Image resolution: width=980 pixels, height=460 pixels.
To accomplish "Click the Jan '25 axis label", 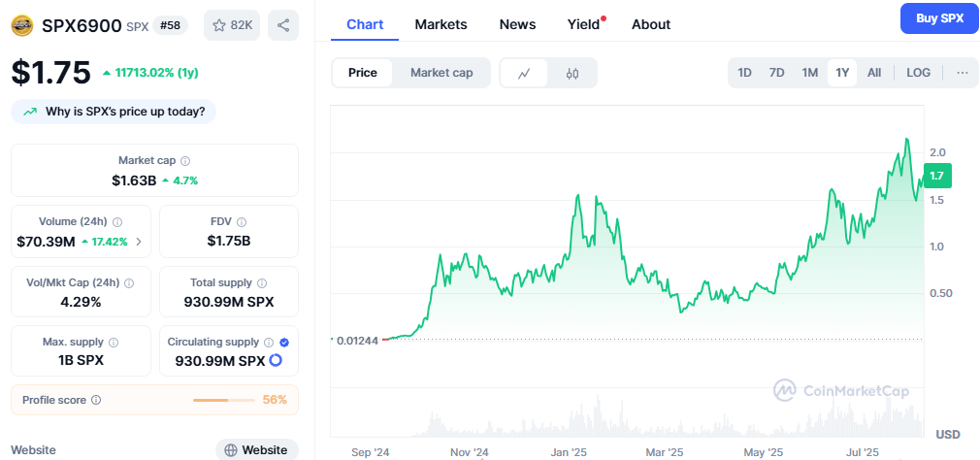I will [x=570, y=452].
